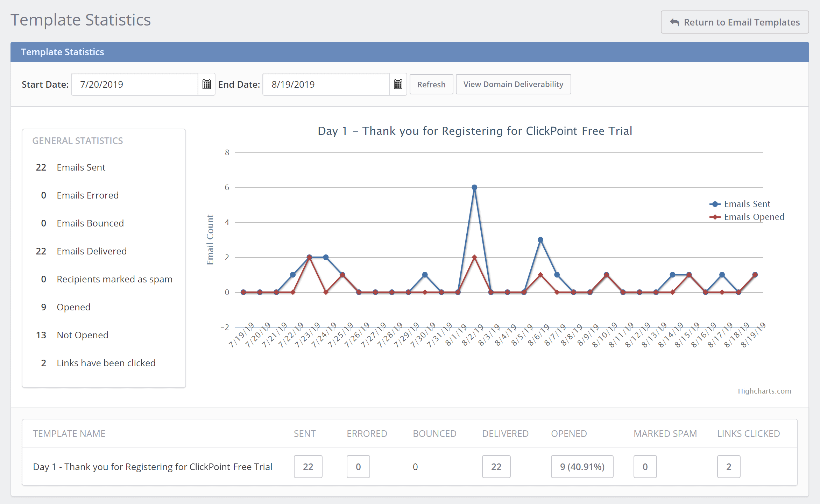This screenshot has height=504, width=820.
Task: Click the Emails Errored statistic
Action: (80, 195)
